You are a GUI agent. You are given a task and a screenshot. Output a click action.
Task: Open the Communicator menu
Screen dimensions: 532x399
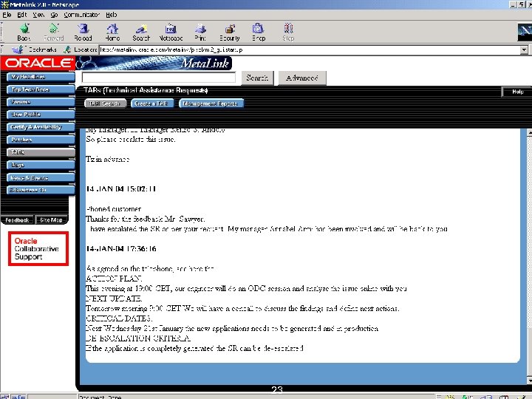tap(82, 15)
